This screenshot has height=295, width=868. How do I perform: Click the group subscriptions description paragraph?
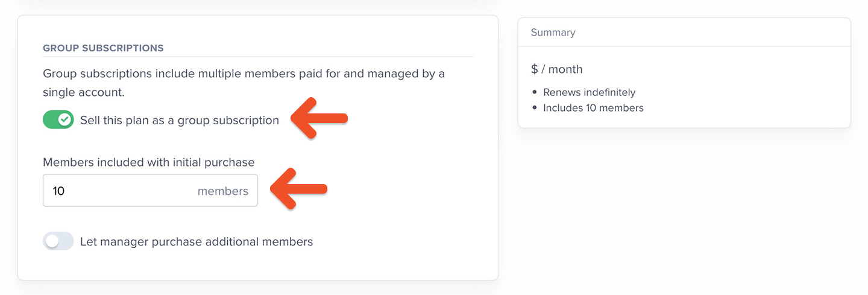click(x=244, y=83)
